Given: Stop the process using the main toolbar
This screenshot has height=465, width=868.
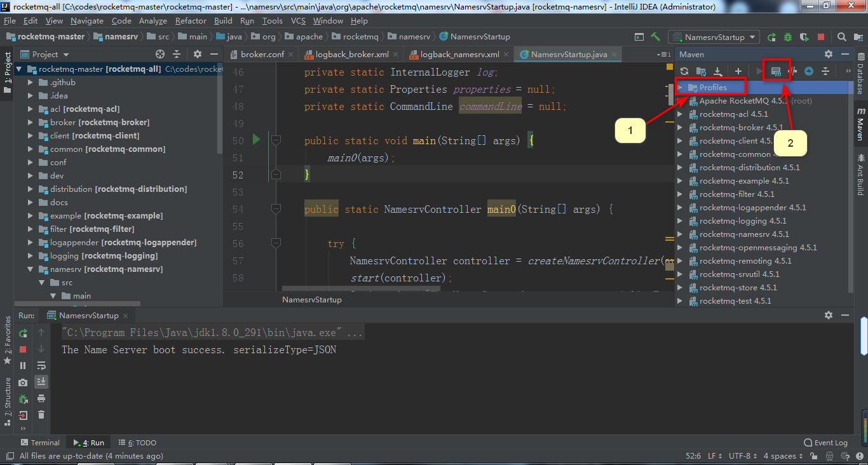Looking at the screenshot, I should pyautogui.click(x=821, y=37).
